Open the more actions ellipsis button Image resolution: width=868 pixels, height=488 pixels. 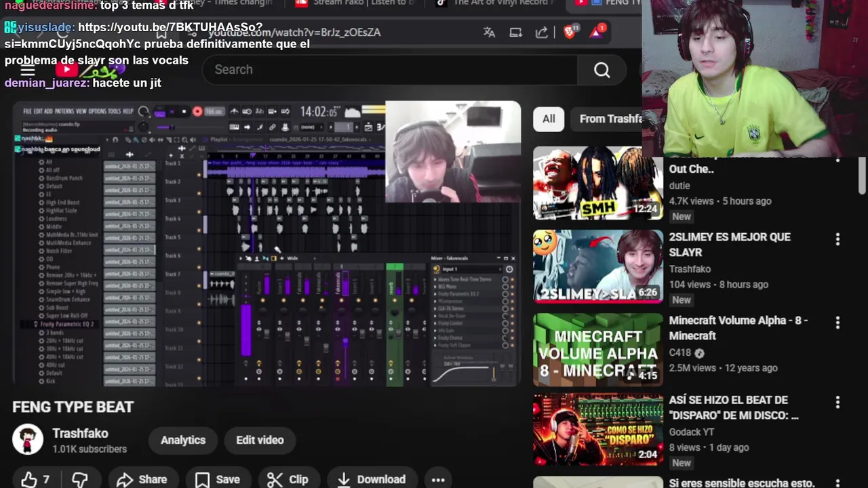439,479
